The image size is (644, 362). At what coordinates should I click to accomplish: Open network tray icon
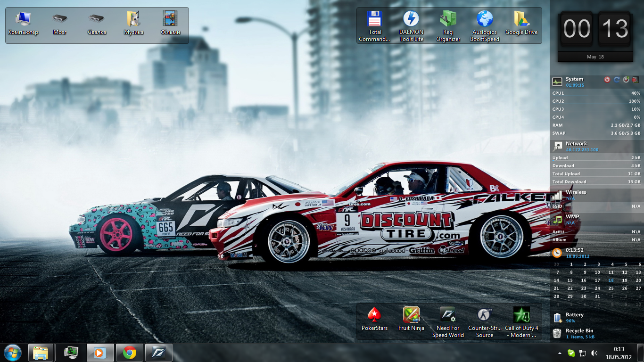(583, 353)
